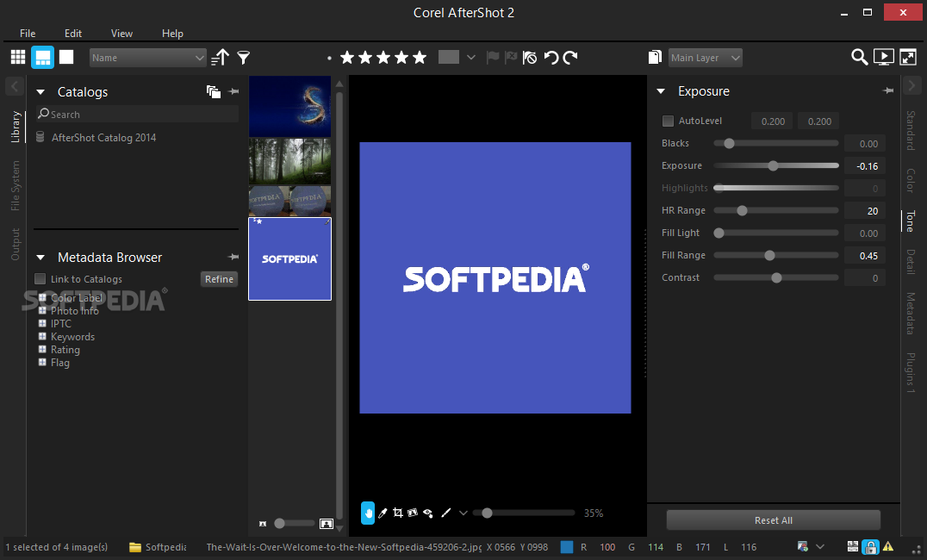Rotate image counter-clockwise
The width and height of the screenshot is (927, 560).
click(x=551, y=58)
